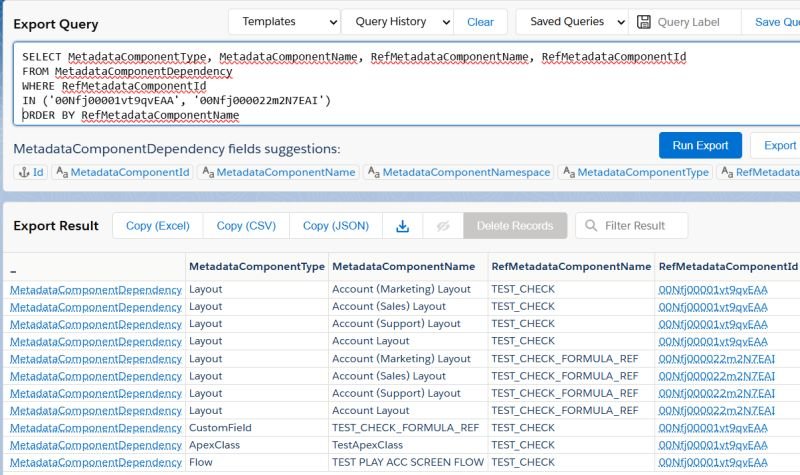800x475 pixels.
Task: Open MetadataComponentDependency link in the ApexClass row
Action: click(96, 445)
